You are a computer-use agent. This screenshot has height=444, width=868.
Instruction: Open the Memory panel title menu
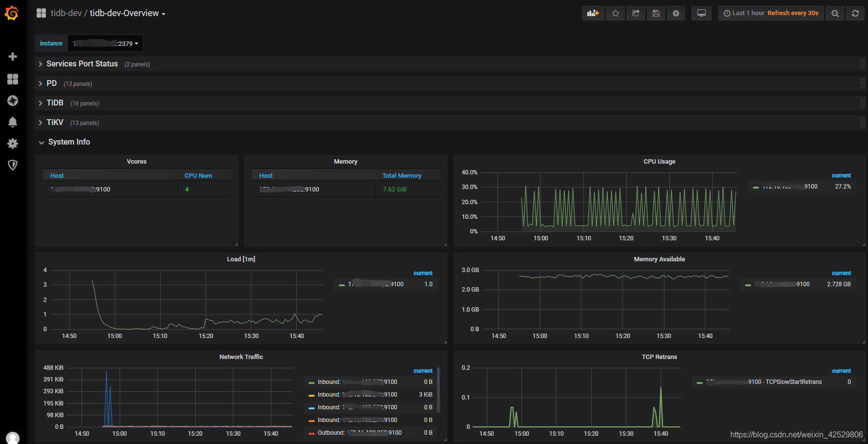click(x=346, y=162)
